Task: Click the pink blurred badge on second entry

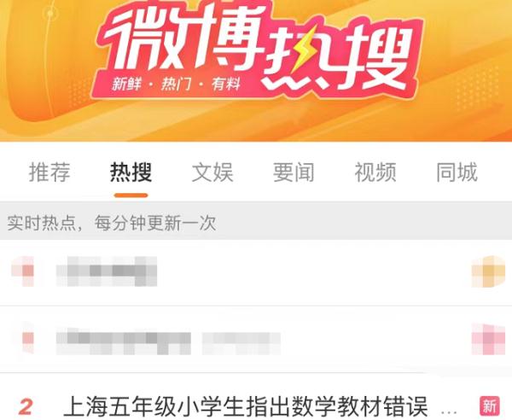Action: pos(488,340)
